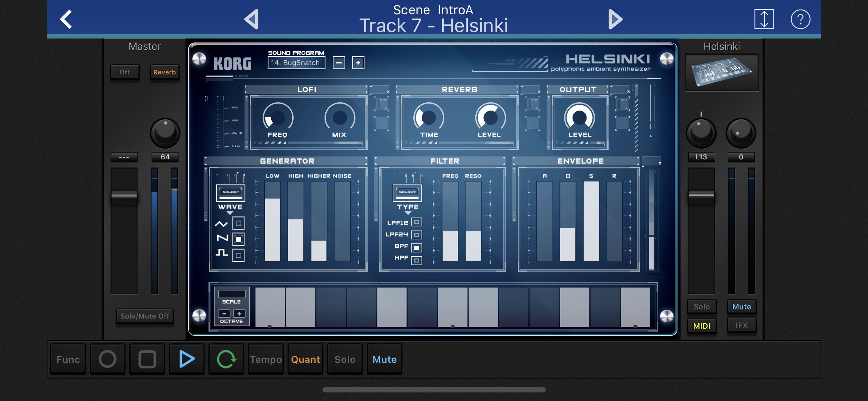
Task: Click the LOFI FREQ knob
Action: point(278,117)
